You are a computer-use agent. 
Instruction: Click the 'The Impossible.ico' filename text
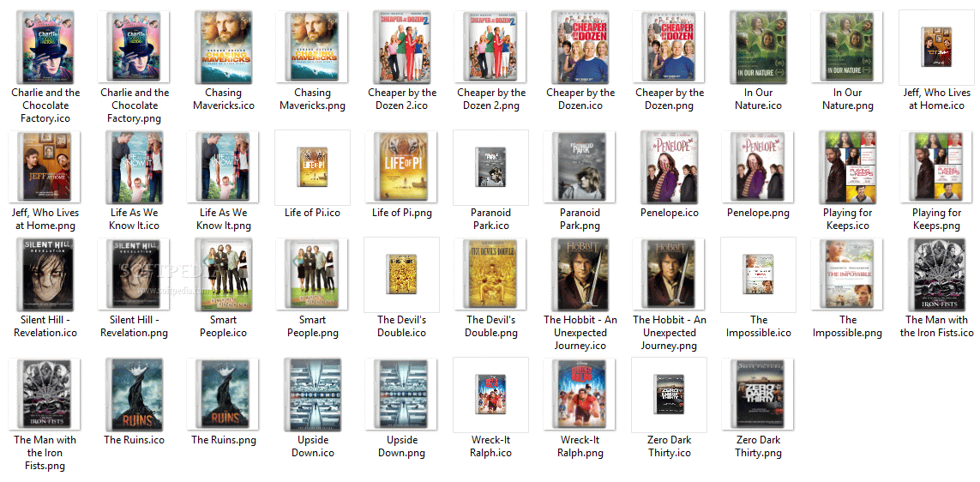[x=757, y=326]
